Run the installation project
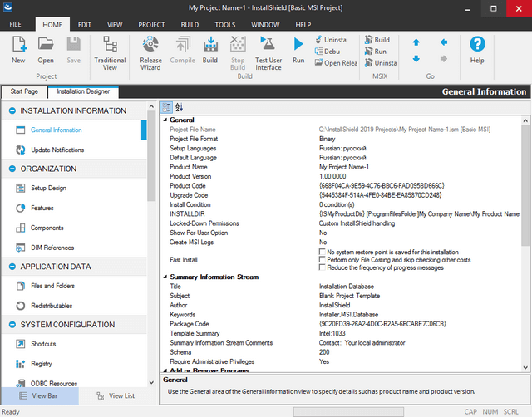 (x=299, y=49)
